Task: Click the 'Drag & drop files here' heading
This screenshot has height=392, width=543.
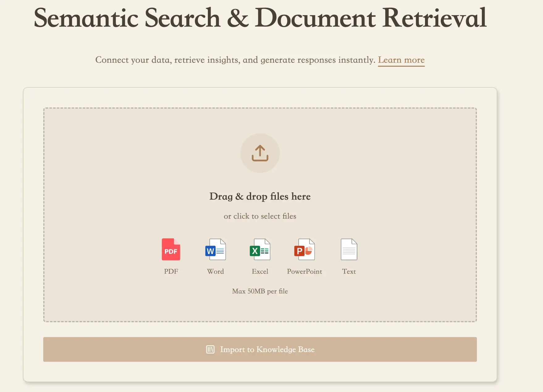Action: pos(260,196)
